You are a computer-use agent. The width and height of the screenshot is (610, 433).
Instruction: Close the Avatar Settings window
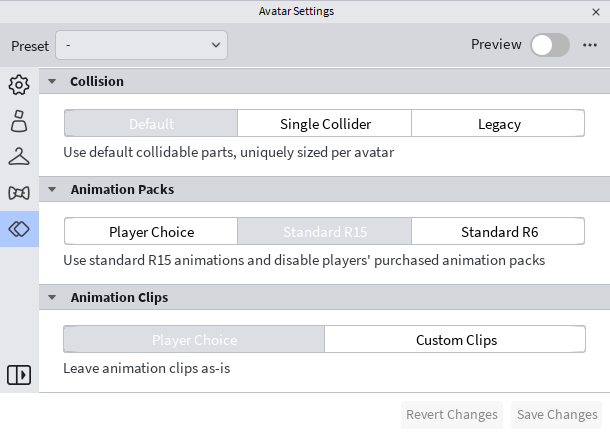click(x=596, y=12)
